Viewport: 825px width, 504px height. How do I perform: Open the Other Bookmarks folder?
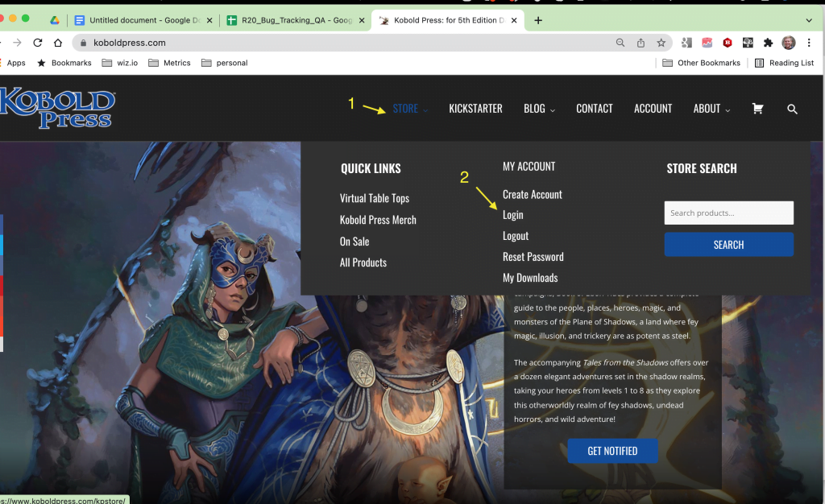(702, 63)
